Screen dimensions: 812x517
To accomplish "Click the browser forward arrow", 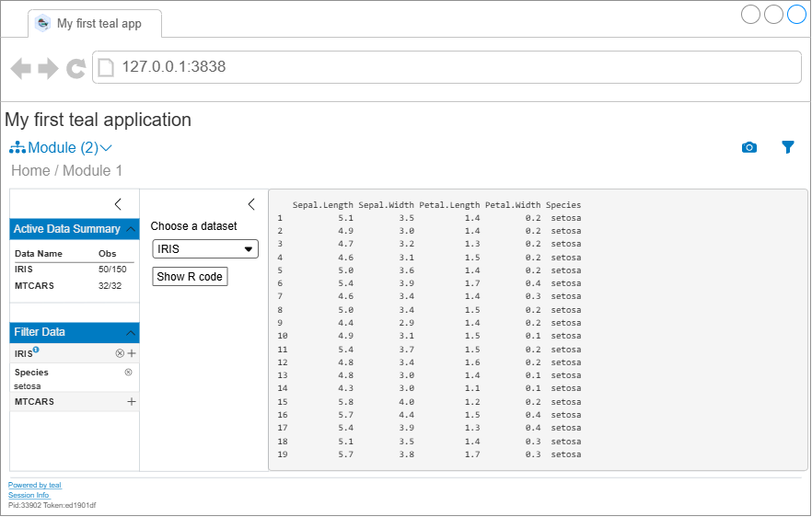I will tap(48, 67).
